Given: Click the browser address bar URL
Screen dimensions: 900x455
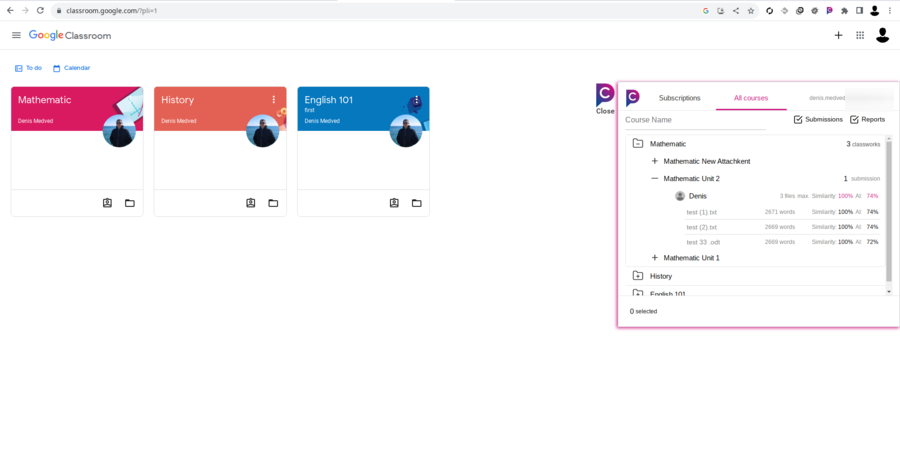Looking at the screenshot, I should click(x=111, y=10).
